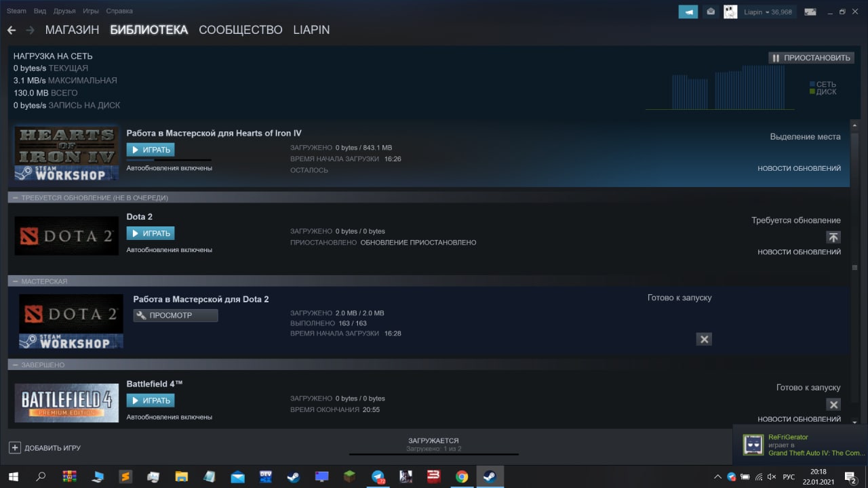Click the volume icon in system tray
Image resolution: width=868 pixels, height=488 pixels.
(x=772, y=476)
